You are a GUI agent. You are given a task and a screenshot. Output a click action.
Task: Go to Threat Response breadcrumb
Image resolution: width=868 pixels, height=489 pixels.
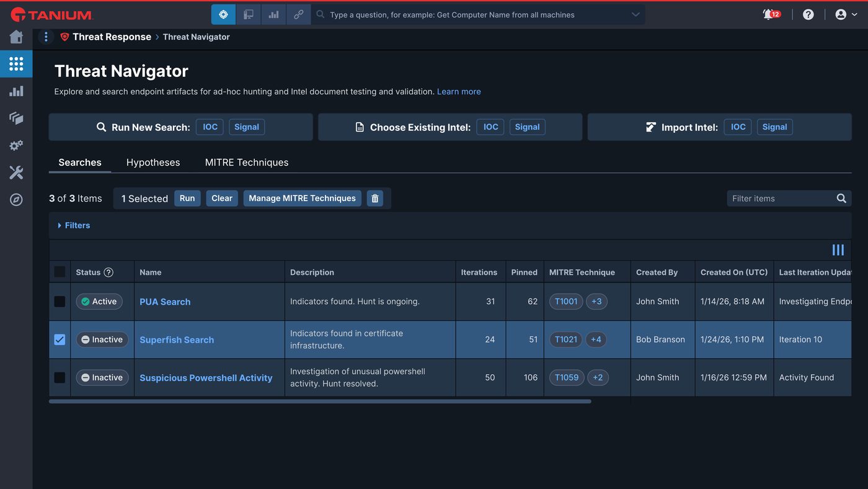112,37
